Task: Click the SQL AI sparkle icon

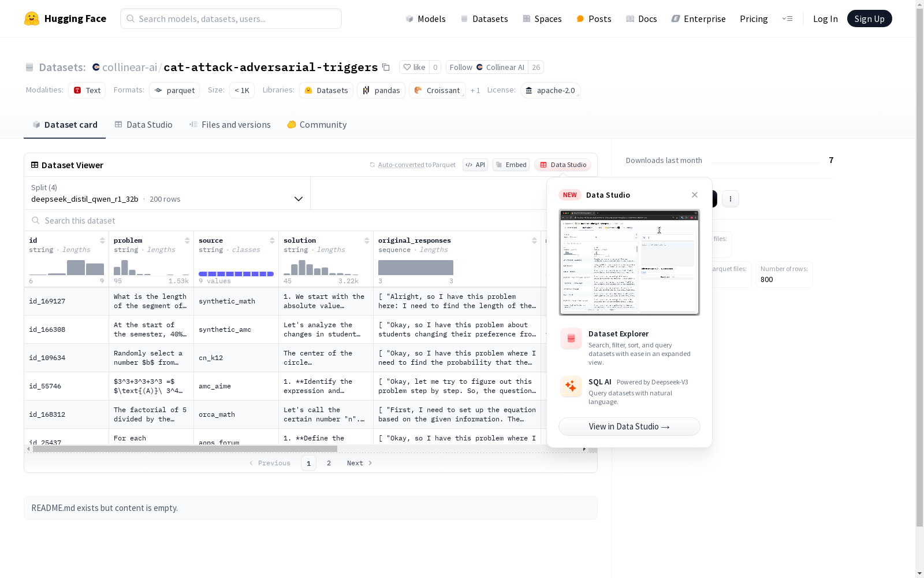Action: [x=571, y=387]
